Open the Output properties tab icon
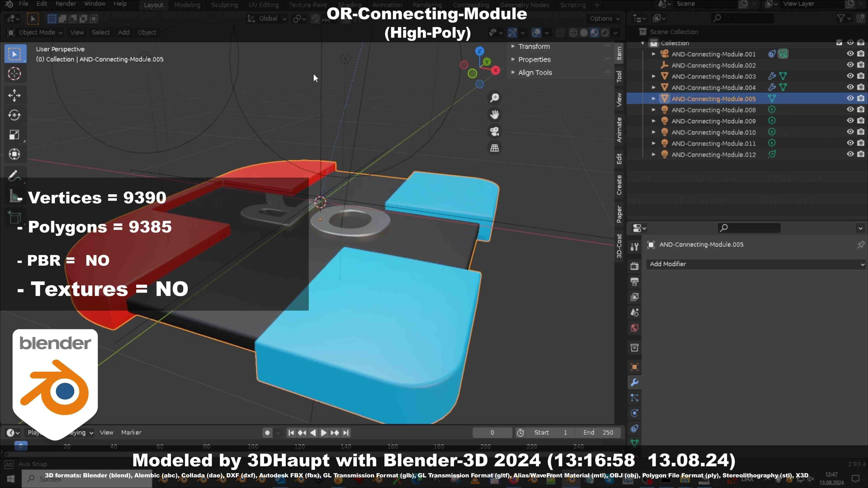Viewport: 868px width, 488px height. (634, 282)
